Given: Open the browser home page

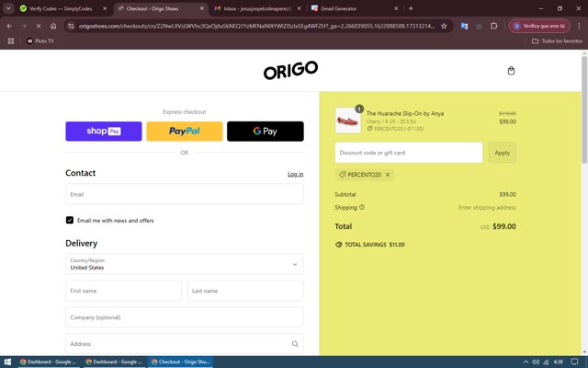Looking at the screenshot, I should [53, 26].
